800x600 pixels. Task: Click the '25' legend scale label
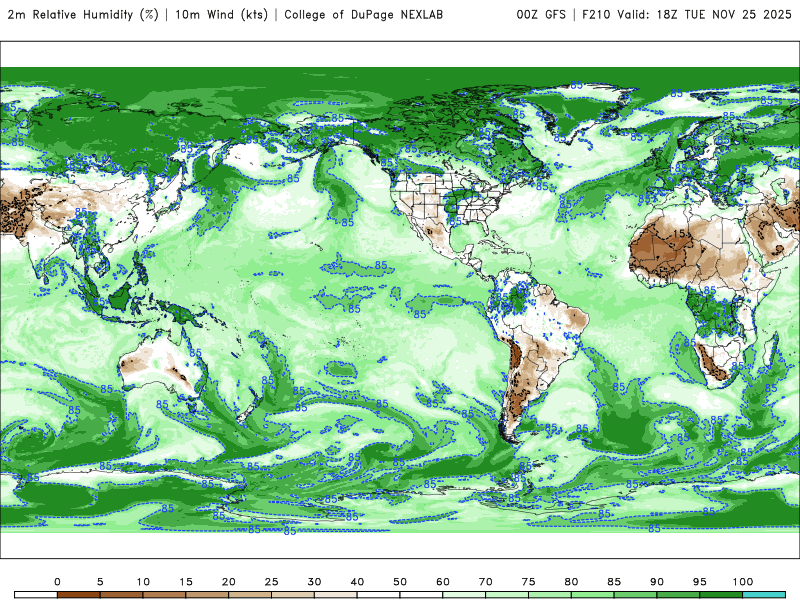coord(271,582)
